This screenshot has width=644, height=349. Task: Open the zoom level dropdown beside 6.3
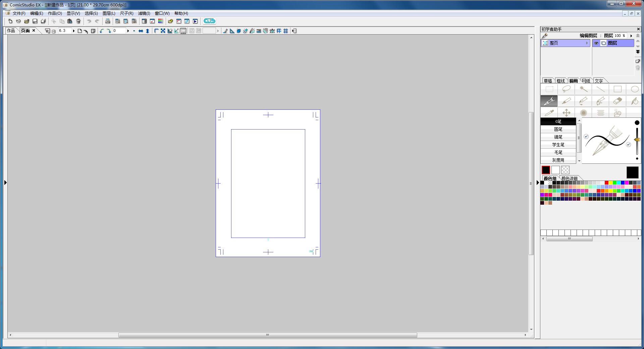[x=73, y=31]
